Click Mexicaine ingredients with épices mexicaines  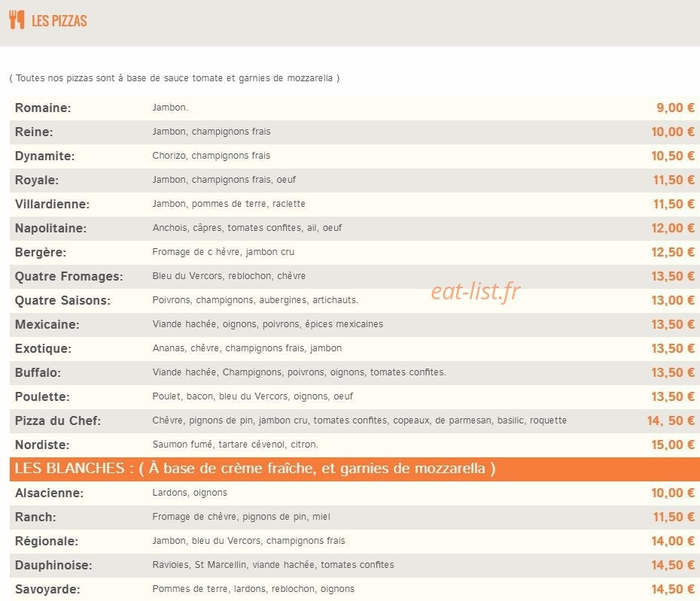[x=267, y=324]
